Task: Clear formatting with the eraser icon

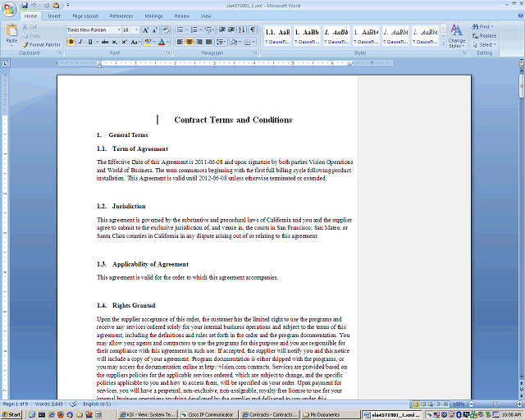Action: 166,30
